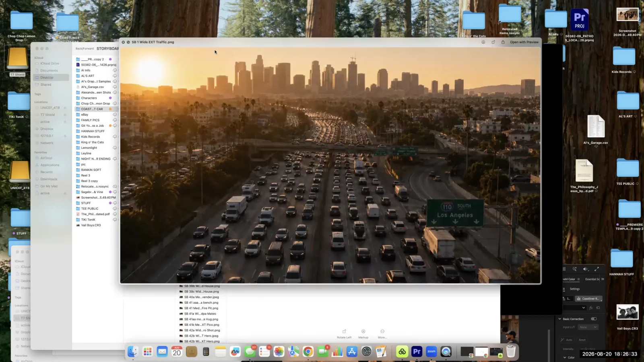Viewport: 644px width, 362px height.
Task: Click More... in Finder preview pane
Action: [x=382, y=334]
